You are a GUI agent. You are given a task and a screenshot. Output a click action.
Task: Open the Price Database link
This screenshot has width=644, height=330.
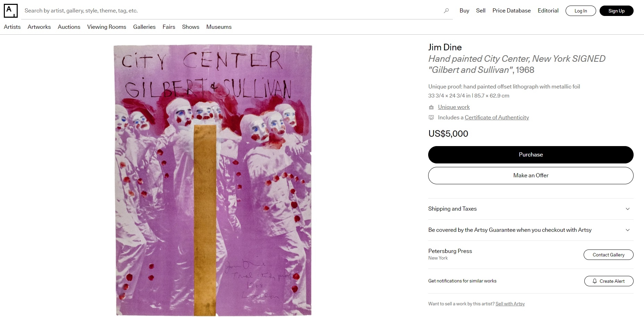pos(511,11)
